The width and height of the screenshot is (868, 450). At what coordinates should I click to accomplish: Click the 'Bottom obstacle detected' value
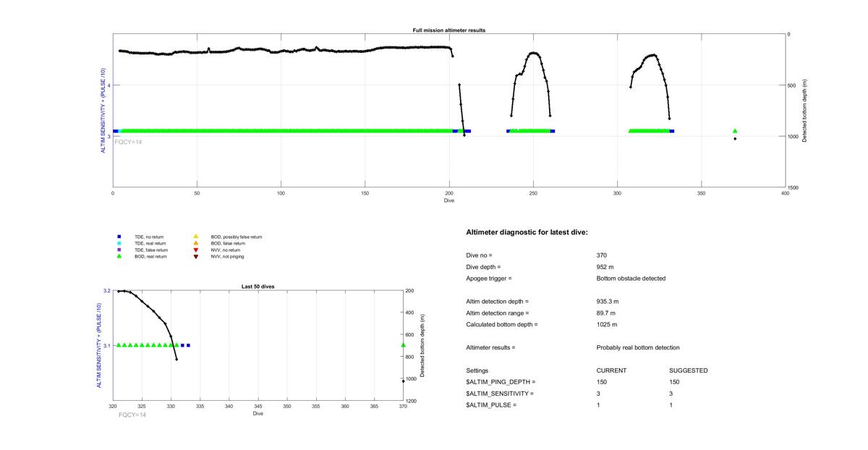(631, 279)
